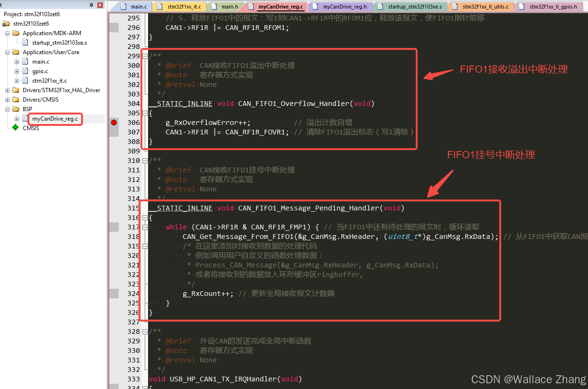Viewport: 588px width, 389px height.
Task: Expand the Drivers/CMSIS group
Action: click(x=8, y=100)
